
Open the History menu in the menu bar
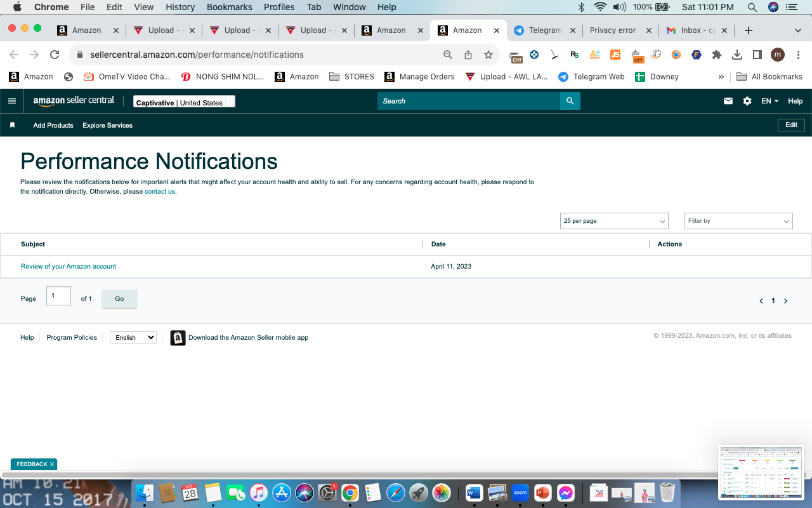pos(180,7)
